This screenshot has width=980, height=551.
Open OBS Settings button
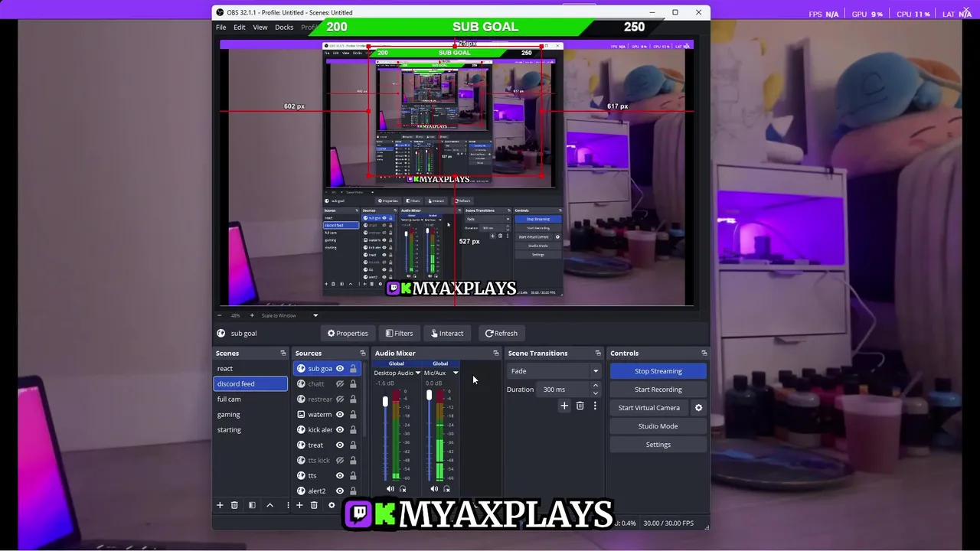click(658, 445)
